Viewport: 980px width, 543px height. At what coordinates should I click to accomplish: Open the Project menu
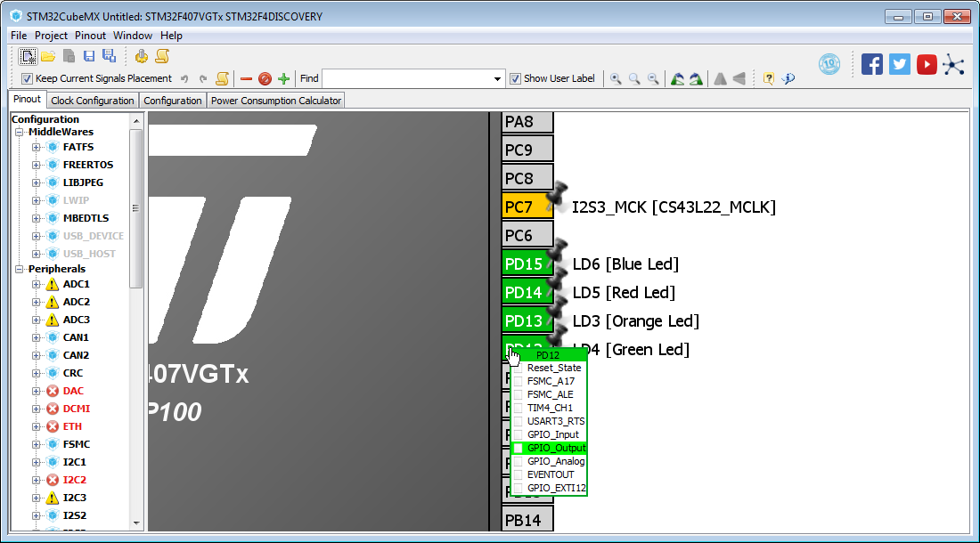tap(52, 36)
